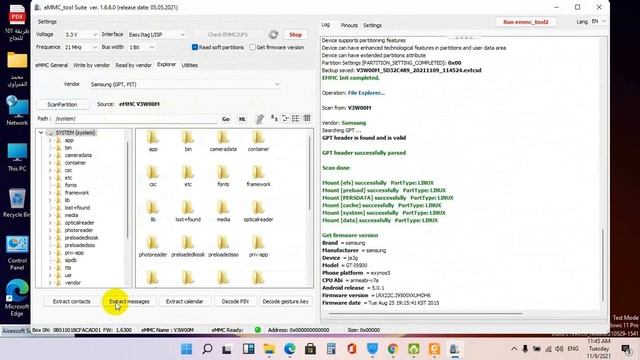
Task: Click the tree view icon in explorer toolbar
Action: (x=285, y=118)
